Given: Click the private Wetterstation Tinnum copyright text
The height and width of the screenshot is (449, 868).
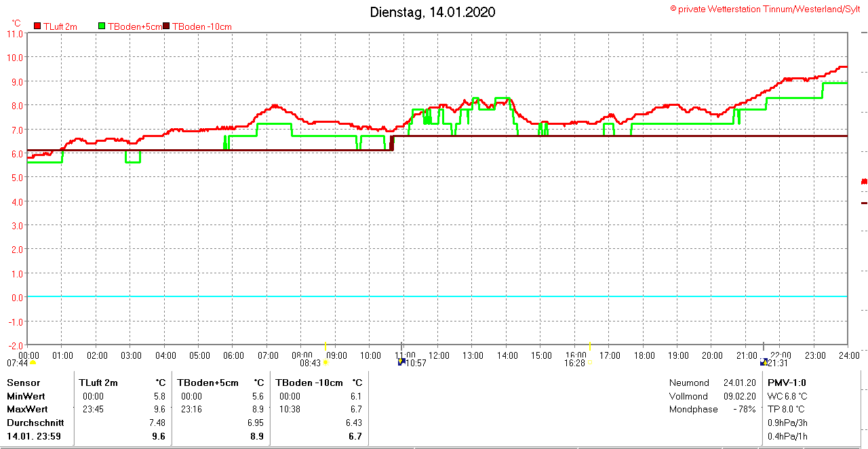Looking at the screenshot, I should 765,9.
